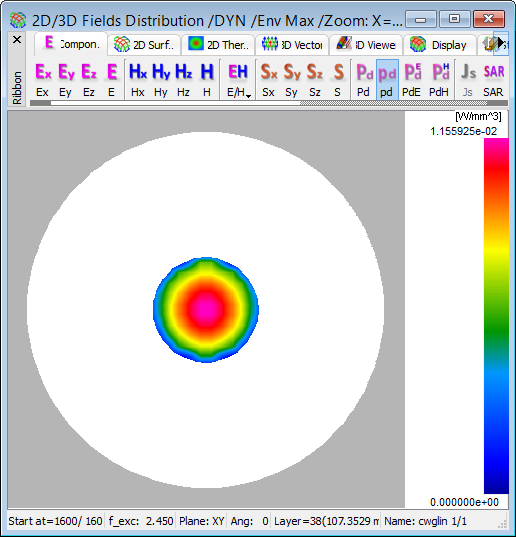Select the PdE electric loss icon
This screenshot has width=516, height=537.
click(x=412, y=79)
